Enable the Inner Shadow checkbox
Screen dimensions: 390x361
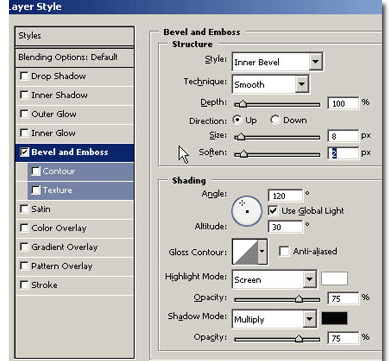(x=24, y=95)
